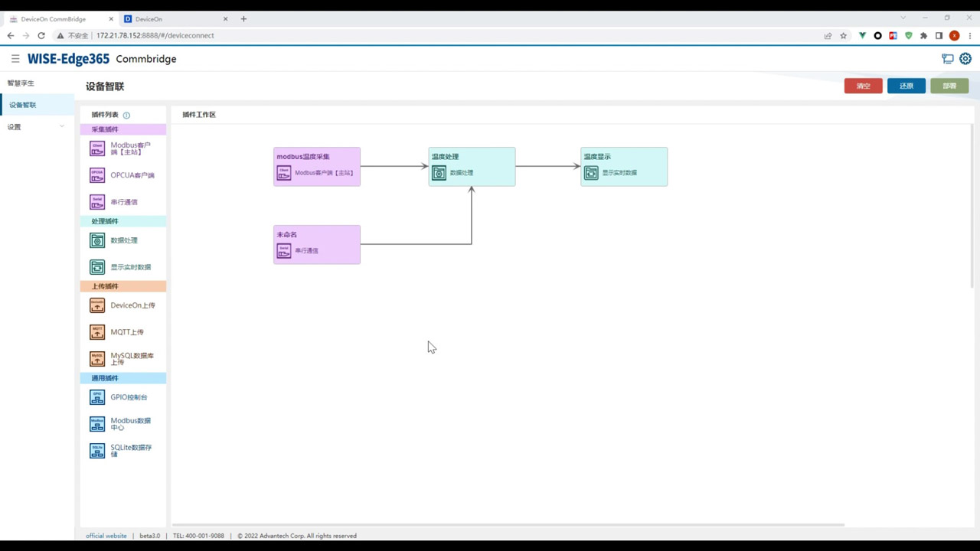Click the icon inside the 温度处理 node

439,173
